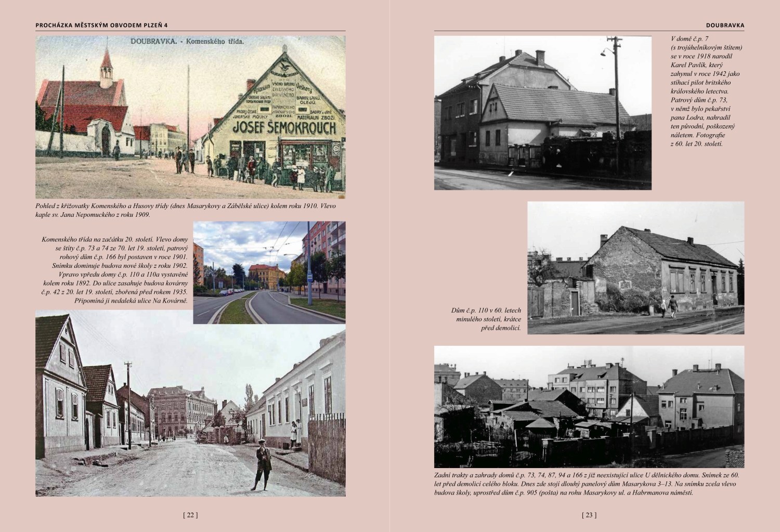Click page number 23
The image size is (780, 532).
[589, 515]
